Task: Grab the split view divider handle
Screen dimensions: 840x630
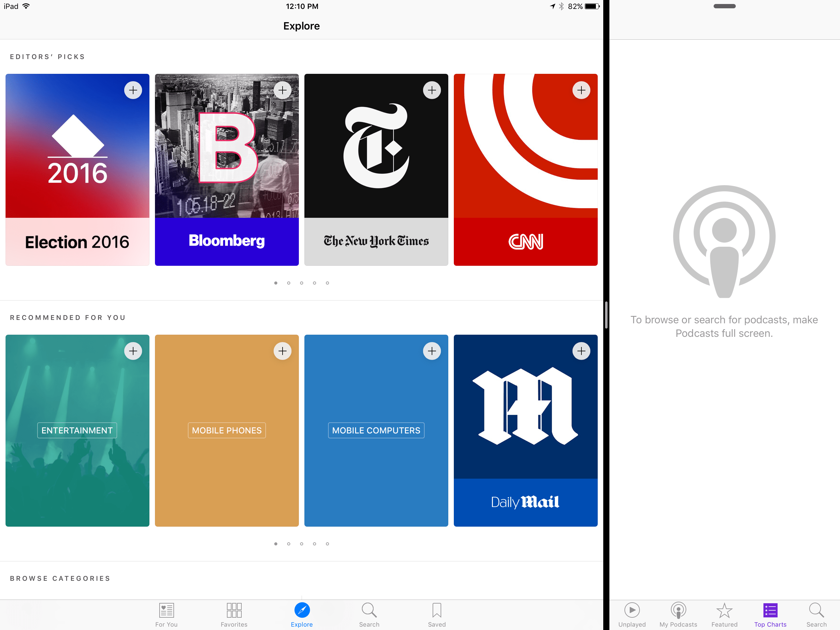Action: (x=606, y=315)
